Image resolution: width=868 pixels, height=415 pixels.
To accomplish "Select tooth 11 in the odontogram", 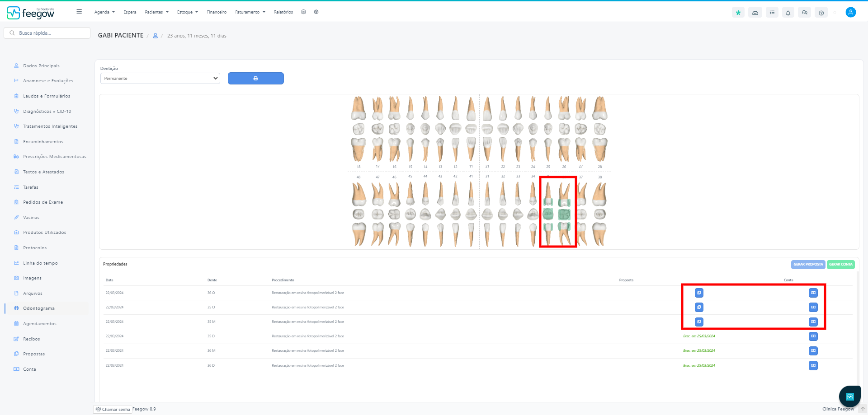I will point(471,129).
